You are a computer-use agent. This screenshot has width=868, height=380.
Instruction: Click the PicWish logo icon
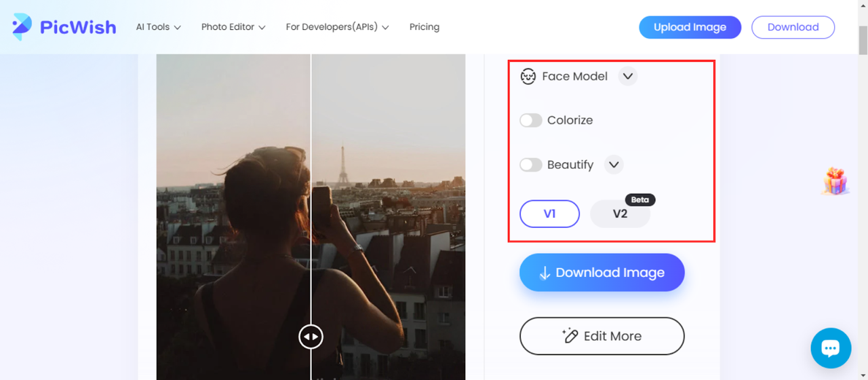click(x=22, y=26)
